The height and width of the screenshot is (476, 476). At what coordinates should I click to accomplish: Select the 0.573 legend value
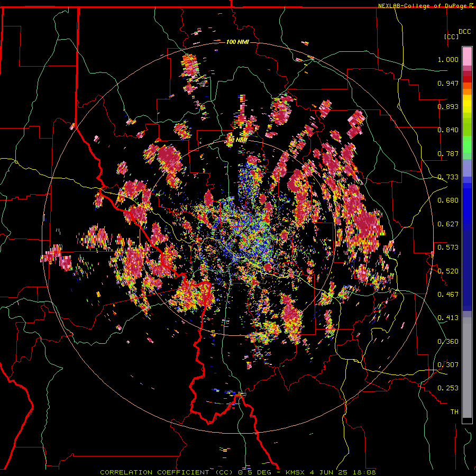point(448,248)
